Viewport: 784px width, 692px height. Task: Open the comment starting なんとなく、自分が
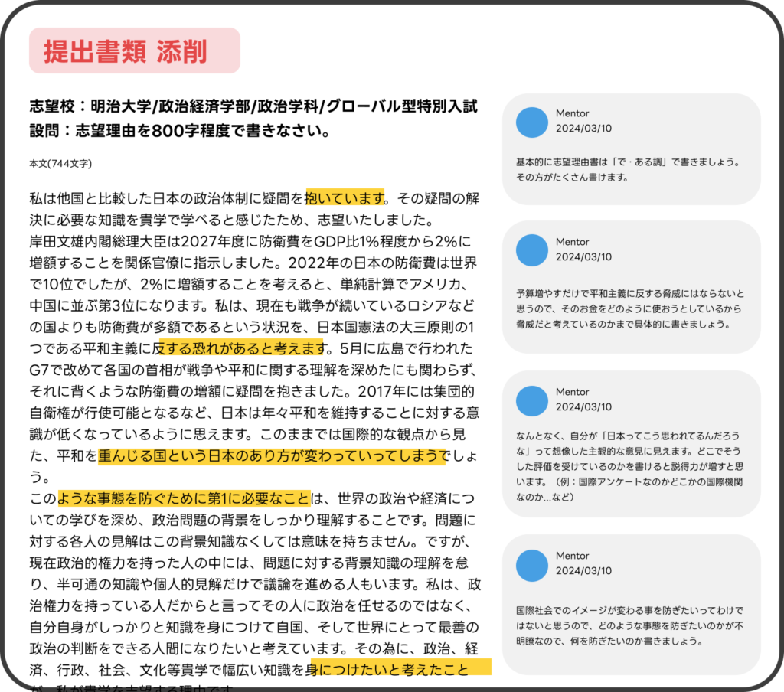pos(632,443)
